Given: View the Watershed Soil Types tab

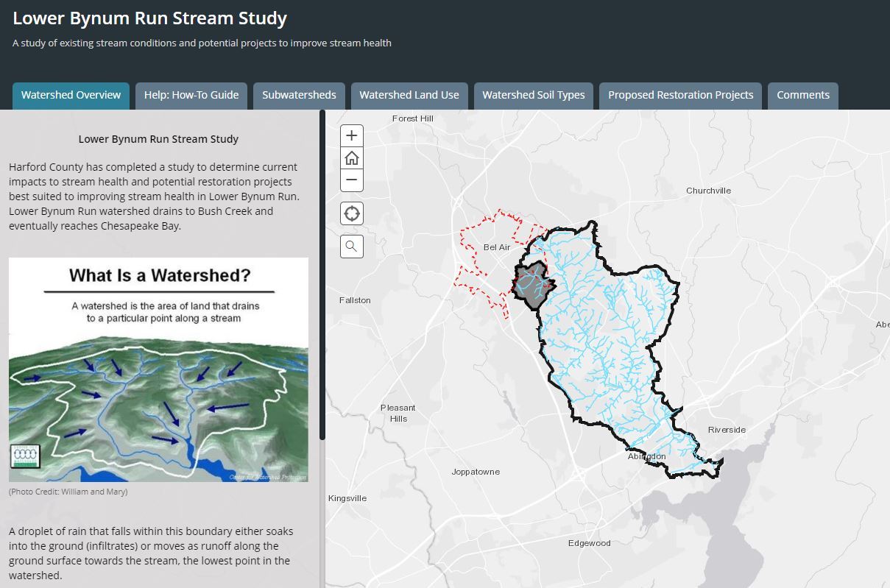Looking at the screenshot, I should [533, 95].
